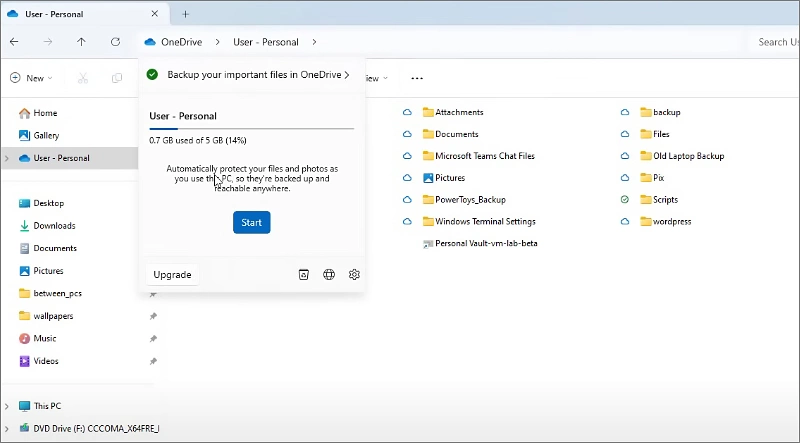Click the OneDrive cloud icon in address bar

[150, 42]
